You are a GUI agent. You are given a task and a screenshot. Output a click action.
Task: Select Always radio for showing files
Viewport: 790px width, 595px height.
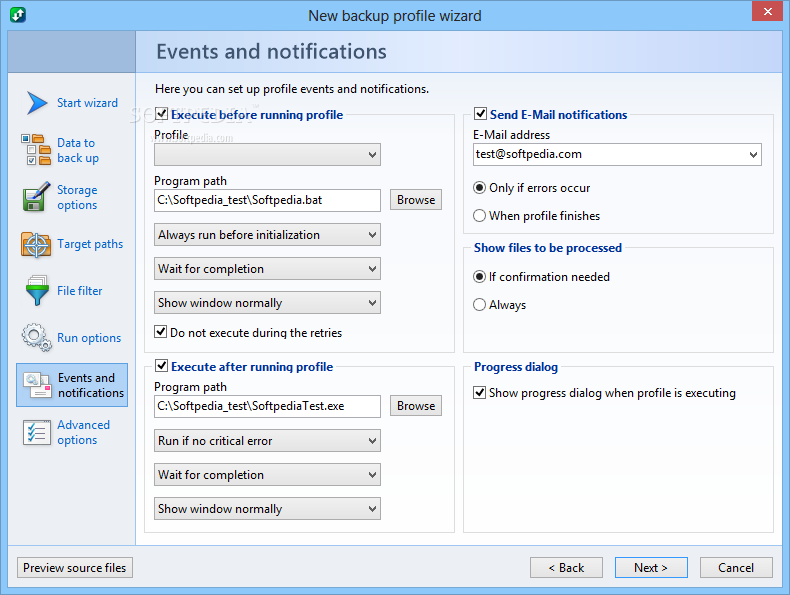pos(480,305)
